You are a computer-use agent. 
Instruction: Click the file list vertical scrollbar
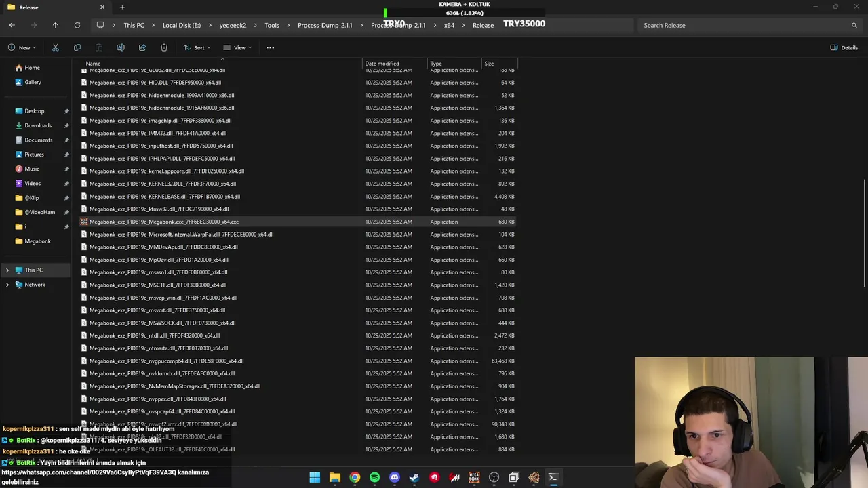(x=865, y=234)
